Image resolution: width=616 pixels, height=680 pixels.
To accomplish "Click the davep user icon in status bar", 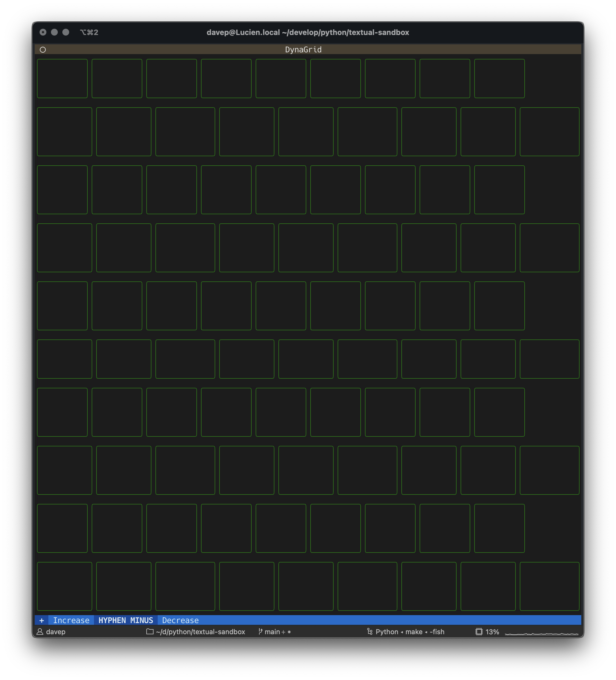I will [x=40, y=631].
